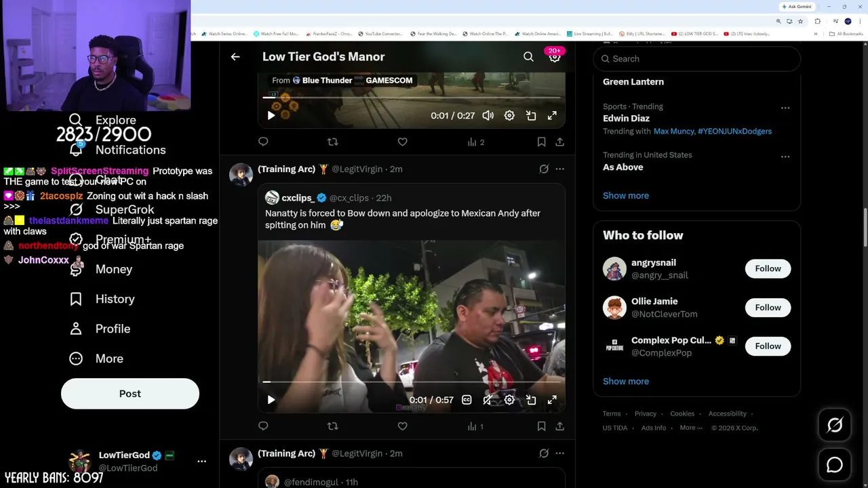Open Profile in the sidebar
Image resolution: width=868 pixels, height=488 pixels.
(100, 329)
